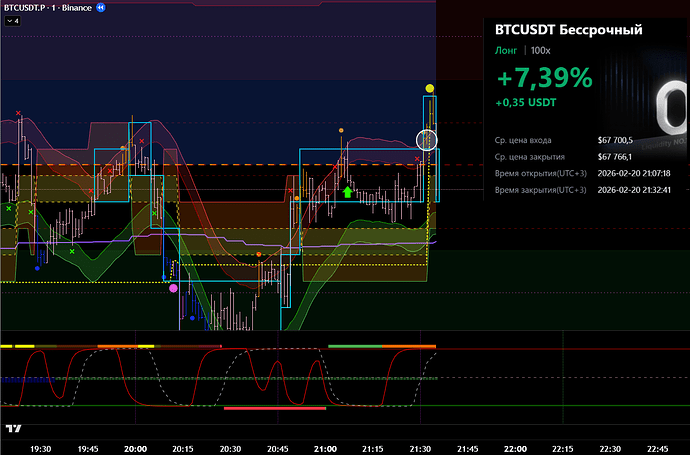
Task: Click the Лонг position label
Action: pyautogui.click(x=505, y=50)
